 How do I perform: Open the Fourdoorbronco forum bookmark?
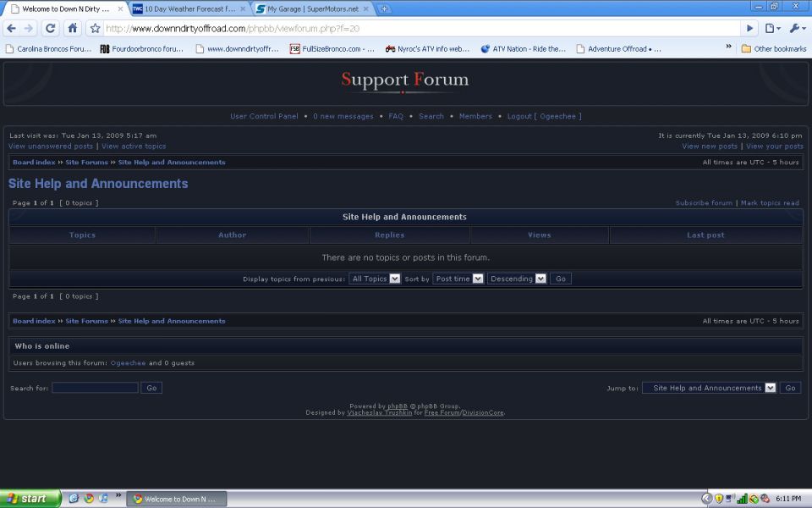pyautogui.click(x=142, y=49)
